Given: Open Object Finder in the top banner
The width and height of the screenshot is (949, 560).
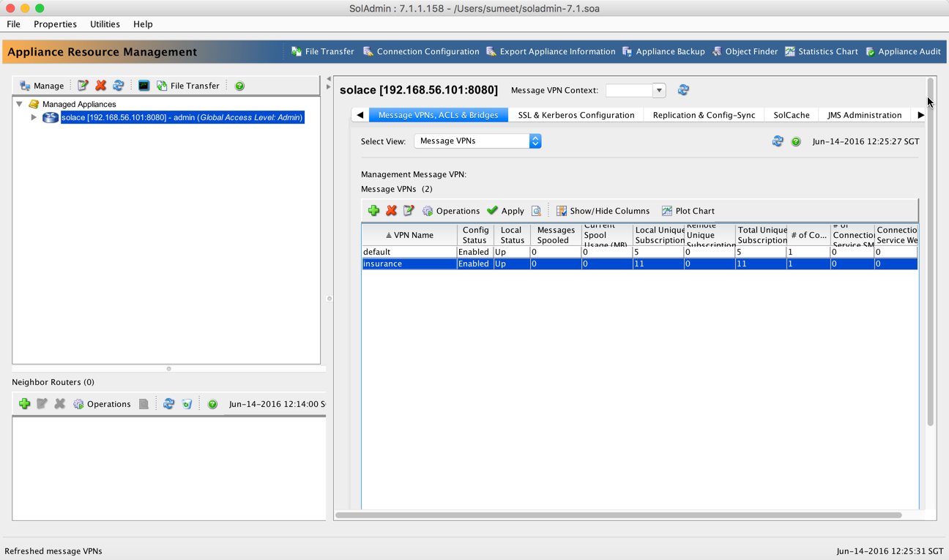Looking at the screenshot, I should pyautogui.click(x=745, y=51).
